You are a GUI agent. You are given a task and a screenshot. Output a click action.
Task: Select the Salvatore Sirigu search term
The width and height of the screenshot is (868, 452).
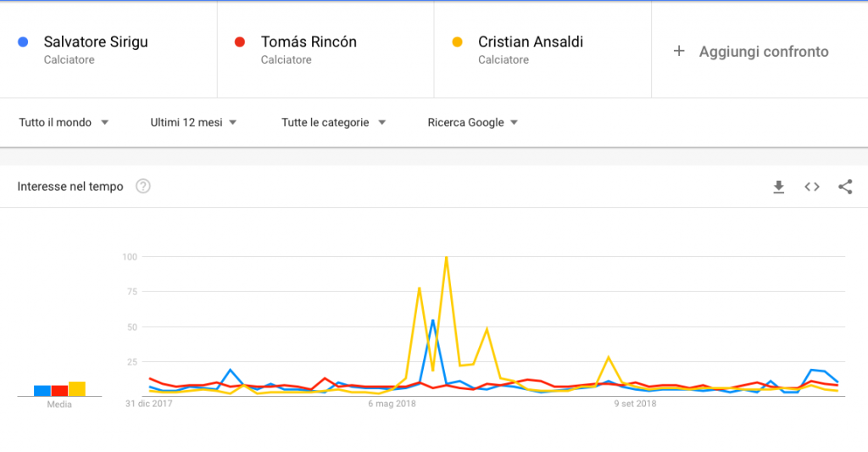pyautogui.click(x=96, y=42)
